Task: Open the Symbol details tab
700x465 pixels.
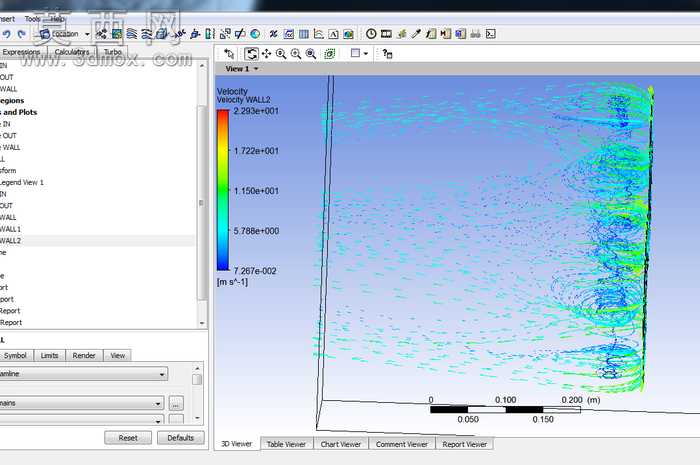Action: [x=16, y=356]
